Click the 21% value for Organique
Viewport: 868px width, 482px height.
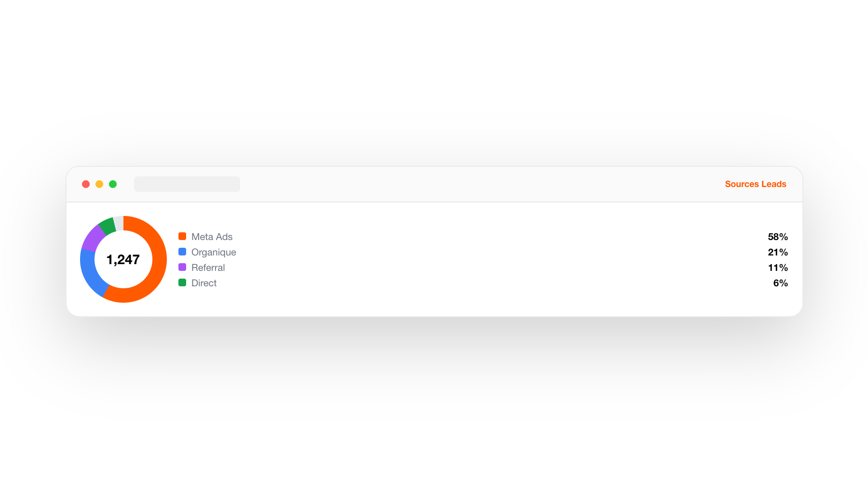(x=778, y=252)
